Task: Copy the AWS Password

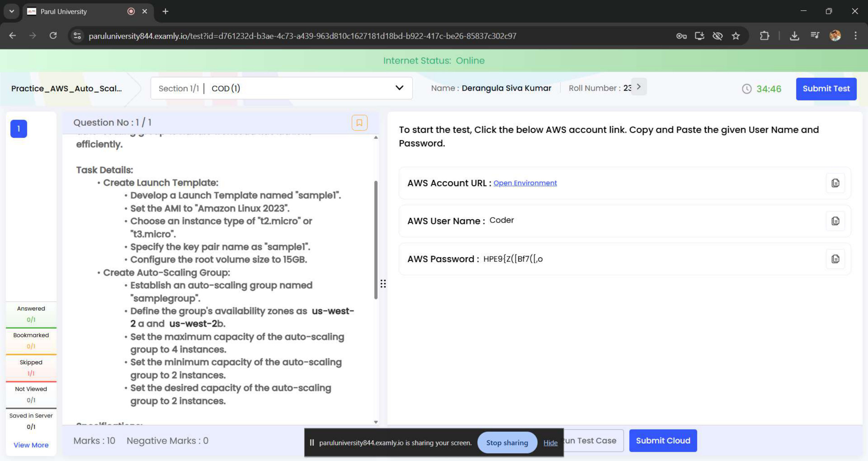Action: (835, 259)
